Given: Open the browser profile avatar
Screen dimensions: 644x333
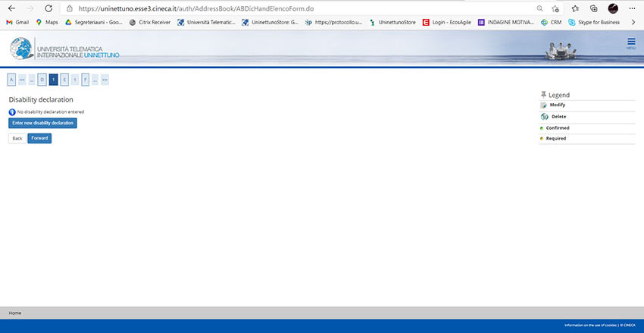Looking at the screenshot, I should tap(613, 8).
